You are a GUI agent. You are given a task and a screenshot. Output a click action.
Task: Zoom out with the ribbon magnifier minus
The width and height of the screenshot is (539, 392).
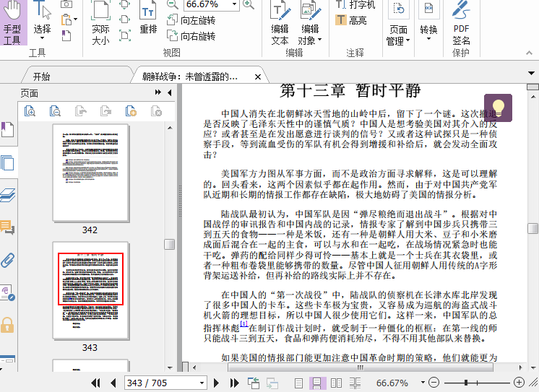(173, 4)
